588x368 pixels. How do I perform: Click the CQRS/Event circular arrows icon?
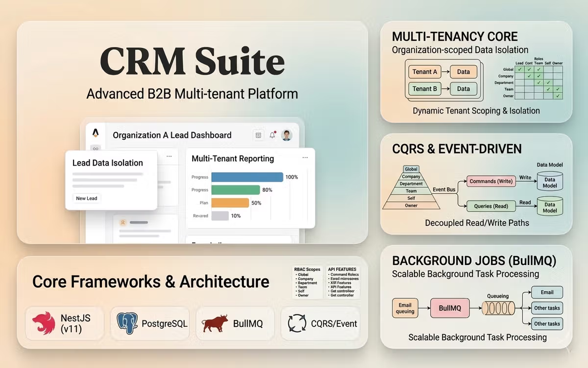click(298, 324)
